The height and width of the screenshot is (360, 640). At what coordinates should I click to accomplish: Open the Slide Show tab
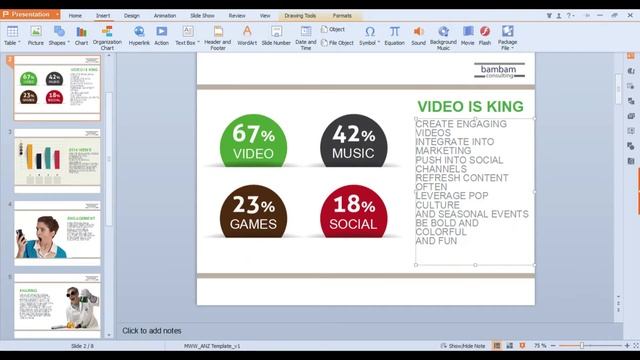tap(202, 16)
